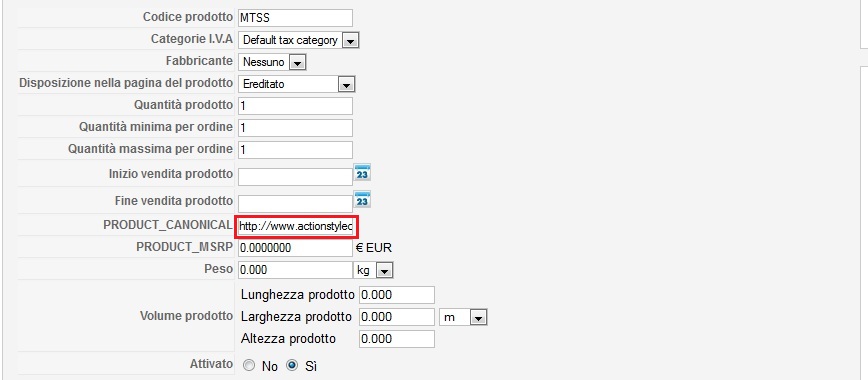
Task: Open calendar for Fine vendita prodotto
Action: (x=363, y=199)
